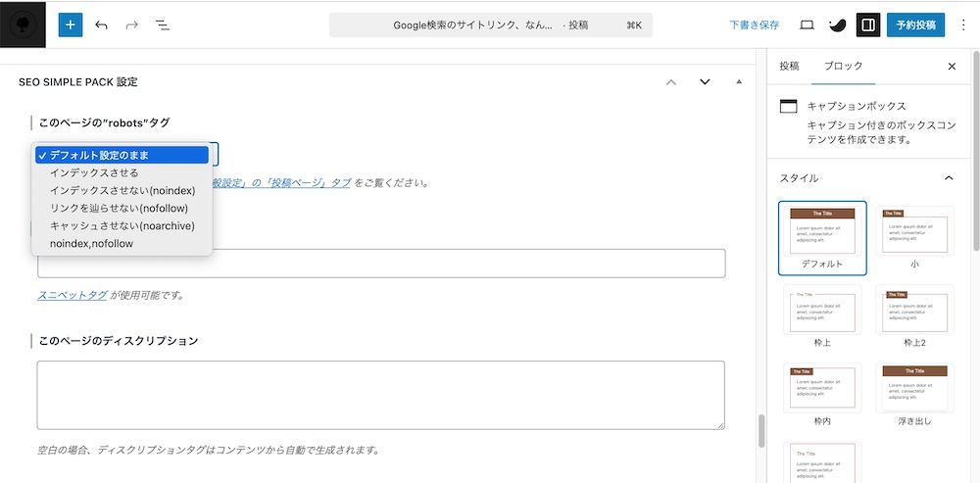The image size is (980, 483).
Task: Toggle the settings sidebar icon
Action: pyautogui.click(x=867, y=25)
